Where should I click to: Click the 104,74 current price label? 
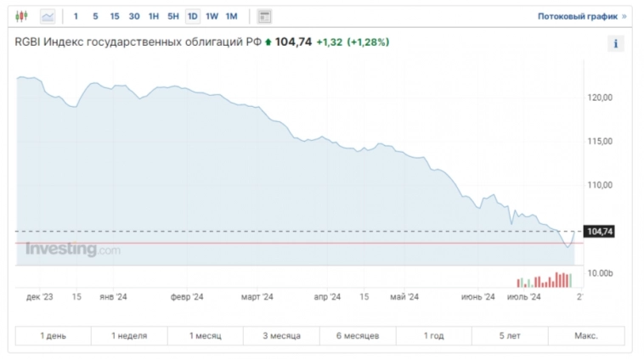(x=600, y=231)
